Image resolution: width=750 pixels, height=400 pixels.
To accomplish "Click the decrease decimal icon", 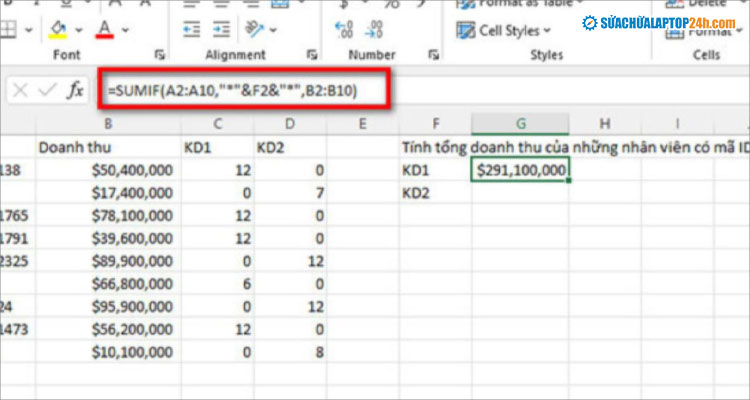I will tap(374, 30).
